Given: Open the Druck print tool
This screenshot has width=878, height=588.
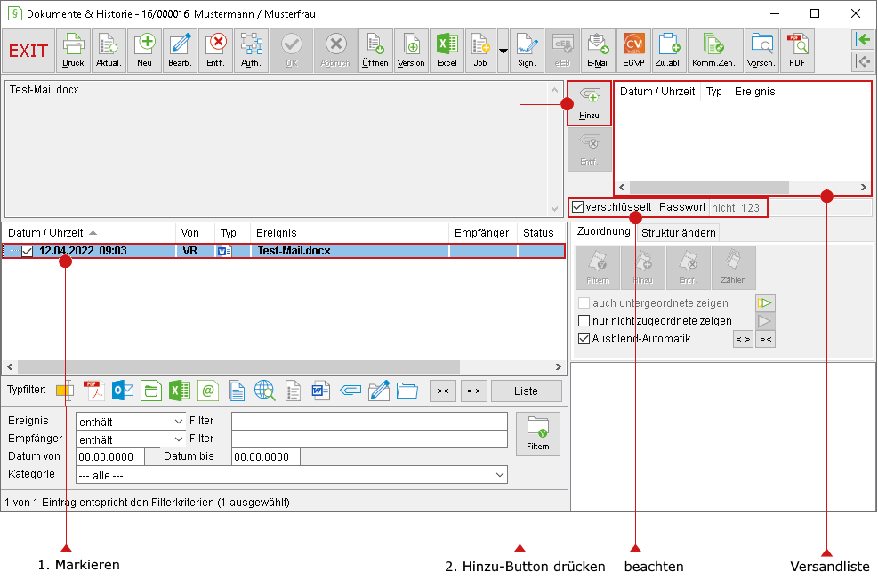Looking at the screenshot, I should click(x=73, y=51).
